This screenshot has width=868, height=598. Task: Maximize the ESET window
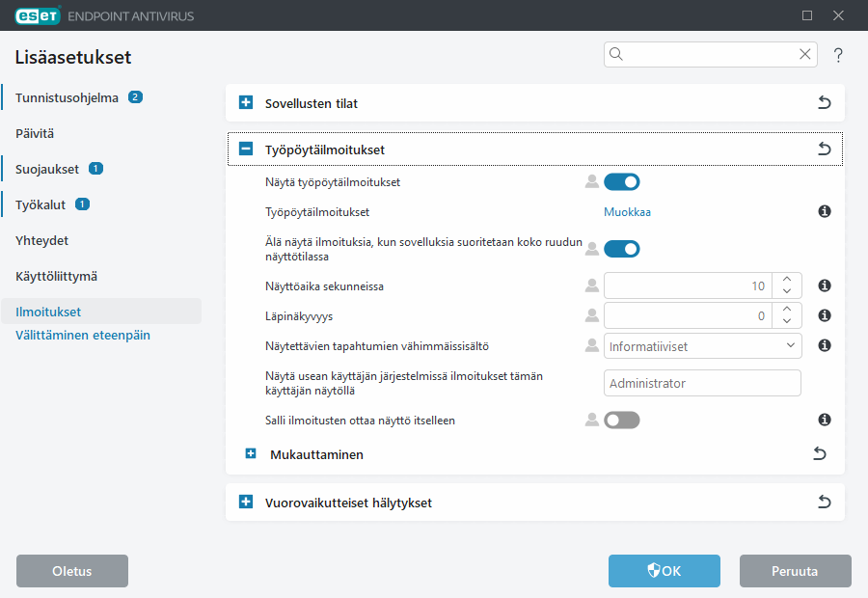pyautogui.click(x=807, y=15)
